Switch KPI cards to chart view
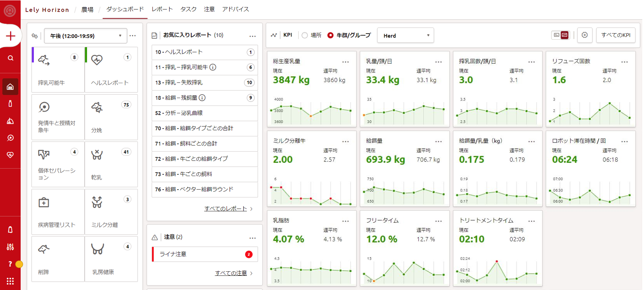This screenshot has height=290, width=644. pos(565,35)
